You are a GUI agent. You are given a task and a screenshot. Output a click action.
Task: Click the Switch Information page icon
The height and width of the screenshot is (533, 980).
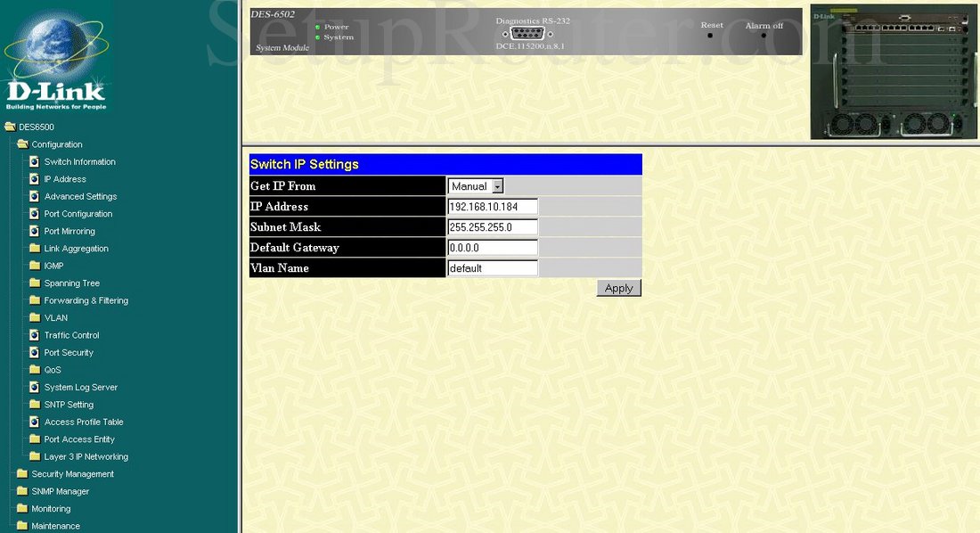(35, 162)
